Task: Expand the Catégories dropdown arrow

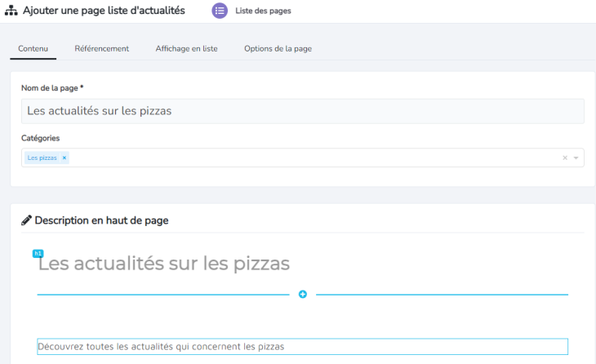Action: 576,158
